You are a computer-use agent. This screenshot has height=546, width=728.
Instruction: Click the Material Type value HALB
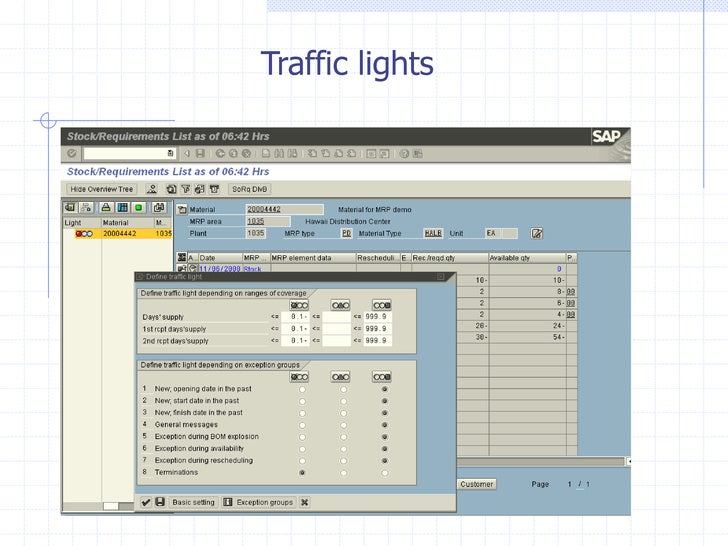(x=433, y=234)
